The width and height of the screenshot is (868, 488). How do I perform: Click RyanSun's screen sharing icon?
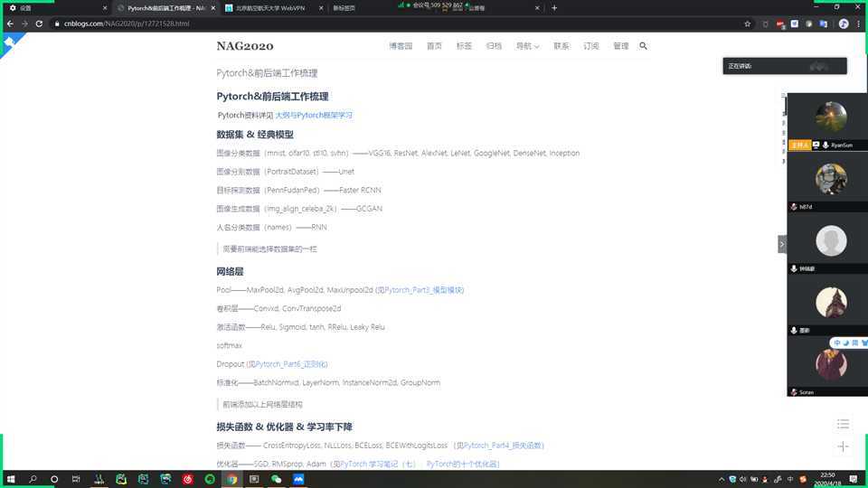coord(816,145)
